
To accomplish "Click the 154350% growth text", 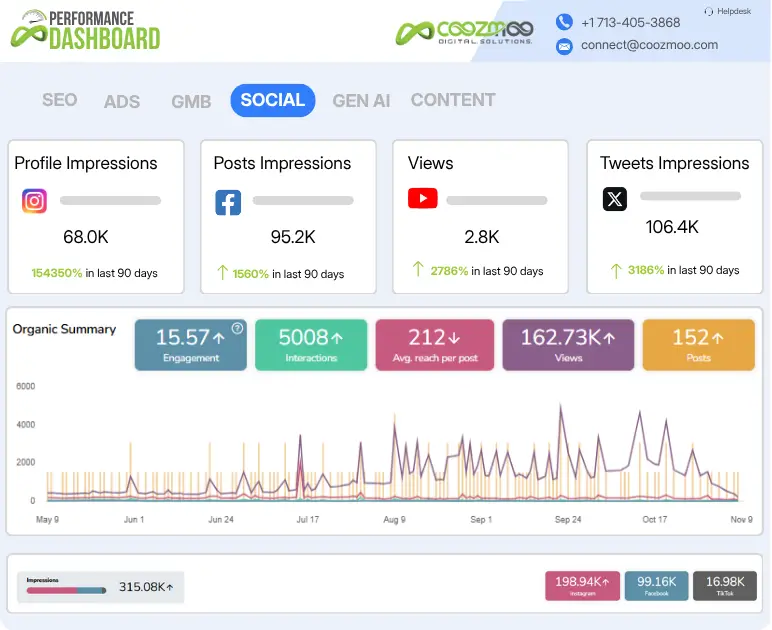I will click(x=57, y=273).
